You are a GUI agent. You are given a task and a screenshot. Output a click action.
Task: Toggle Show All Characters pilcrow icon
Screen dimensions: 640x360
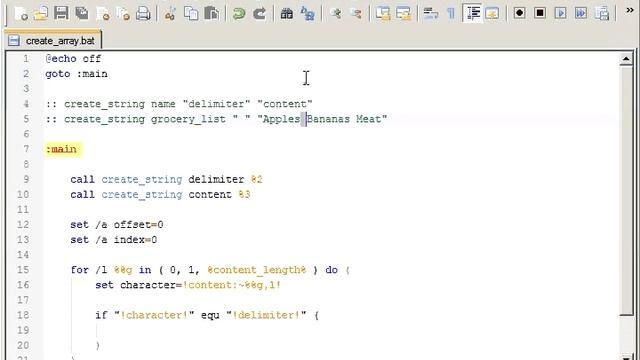(451, 13)
